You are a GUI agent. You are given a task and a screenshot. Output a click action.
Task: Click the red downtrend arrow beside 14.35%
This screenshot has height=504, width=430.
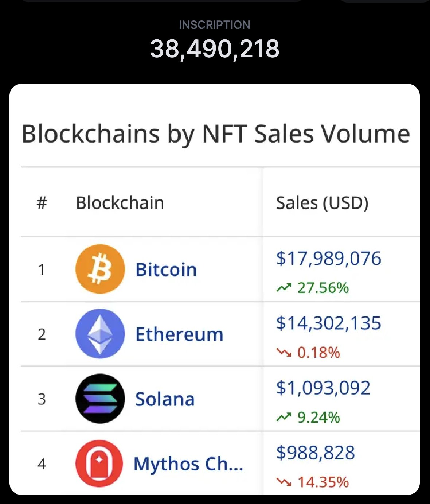tap(284, 482)
